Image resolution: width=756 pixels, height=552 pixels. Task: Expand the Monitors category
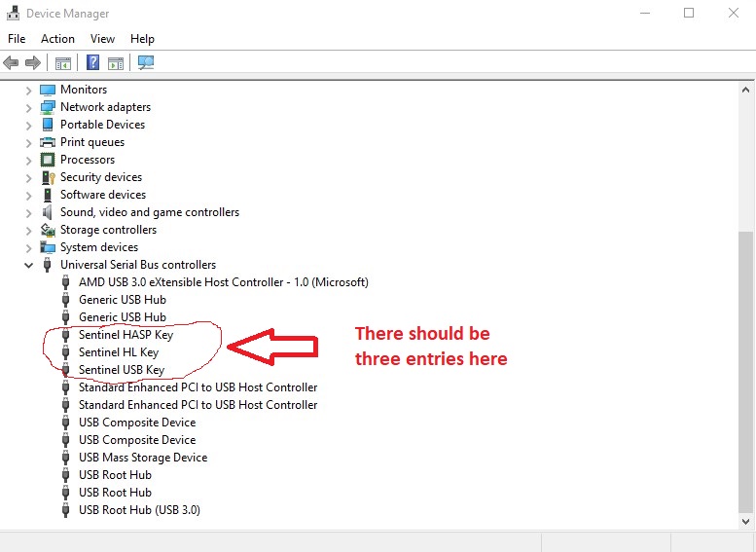coord(28,91)
